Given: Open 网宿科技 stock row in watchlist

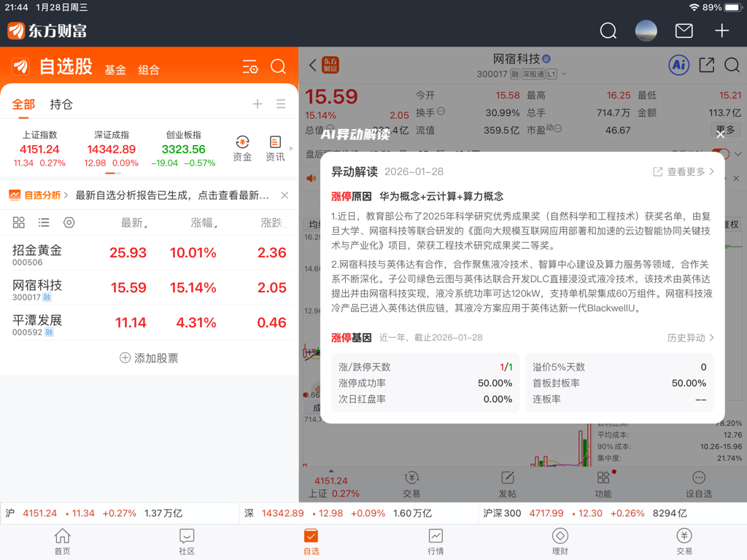Looking at the screenshot, I should [149, 287].
